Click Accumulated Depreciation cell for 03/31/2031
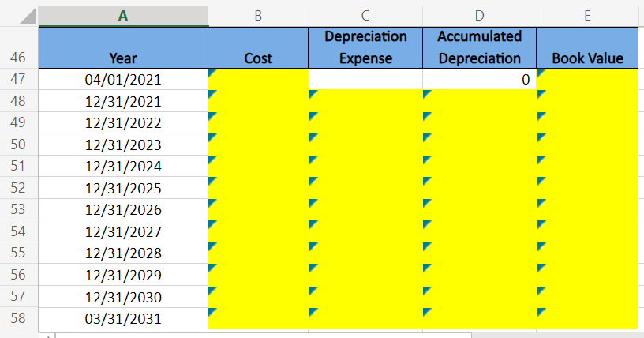 (479, 318)
